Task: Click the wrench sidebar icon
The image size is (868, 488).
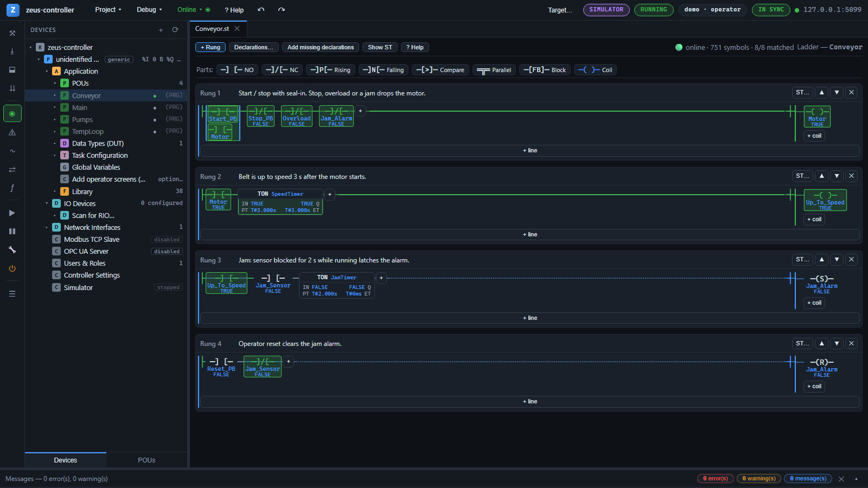Action: click(12, 249)
